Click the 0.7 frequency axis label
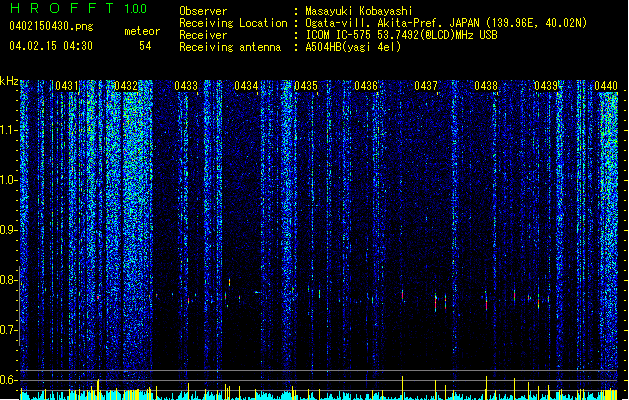Screen dimensions: 629x400 pos(7,330)
